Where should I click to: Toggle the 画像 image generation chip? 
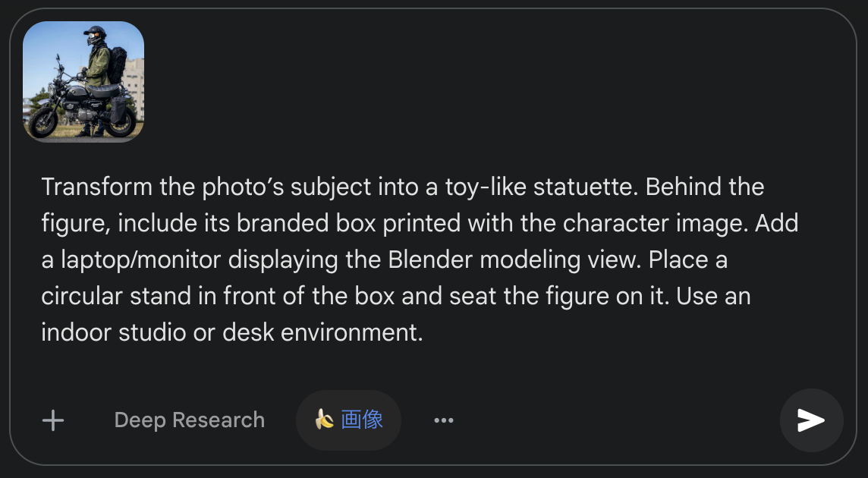pos(361,420)
